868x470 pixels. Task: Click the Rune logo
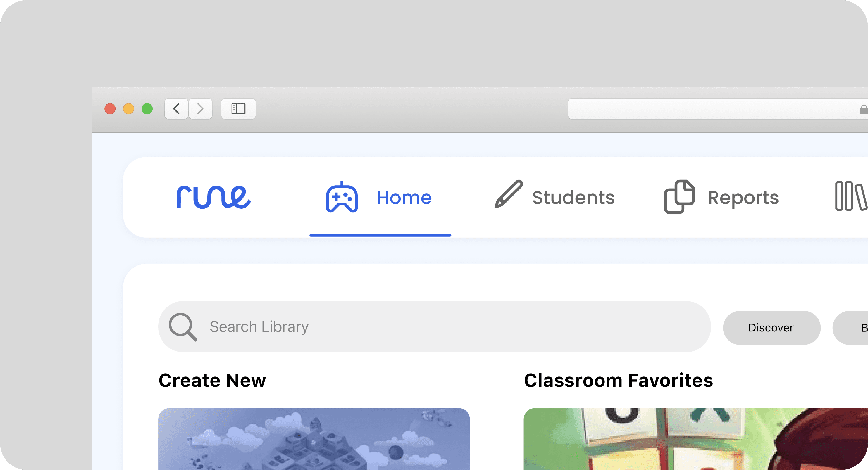click(213, 197)
